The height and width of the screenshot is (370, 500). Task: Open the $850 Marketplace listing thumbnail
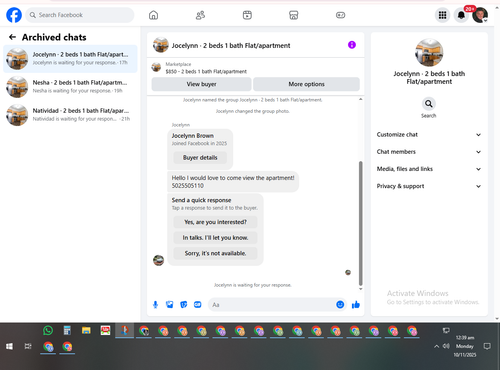click(x=156, y=67)
